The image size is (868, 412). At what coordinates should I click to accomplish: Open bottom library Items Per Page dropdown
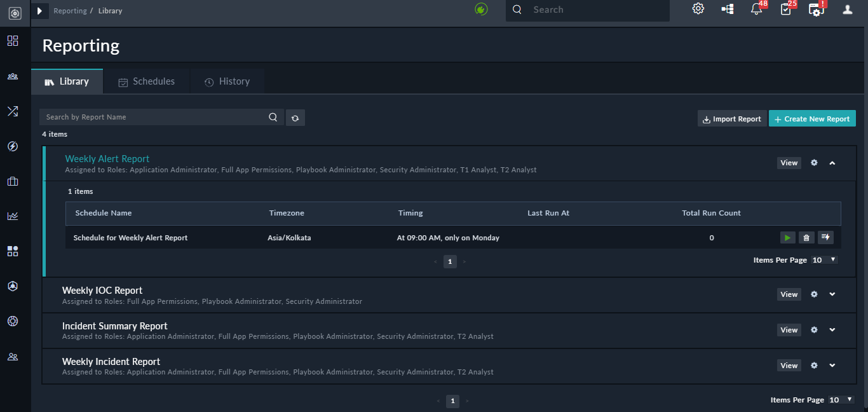click(x=841, y=400)
